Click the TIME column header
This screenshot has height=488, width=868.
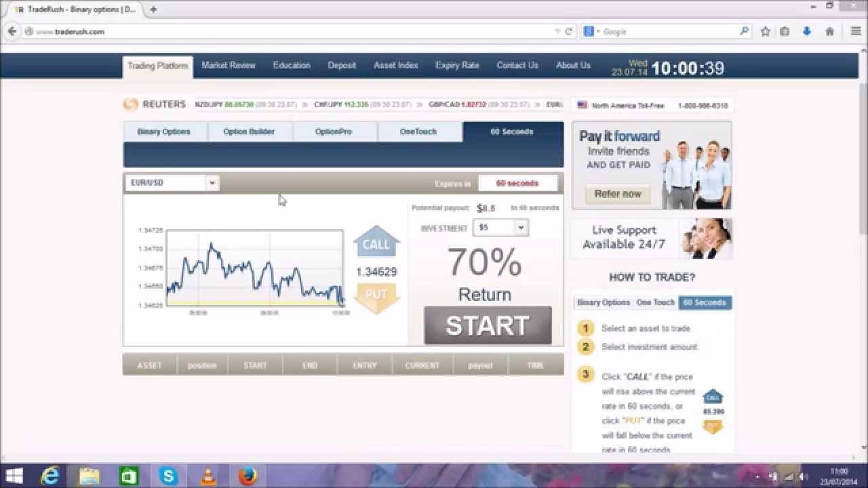(536, 365)
